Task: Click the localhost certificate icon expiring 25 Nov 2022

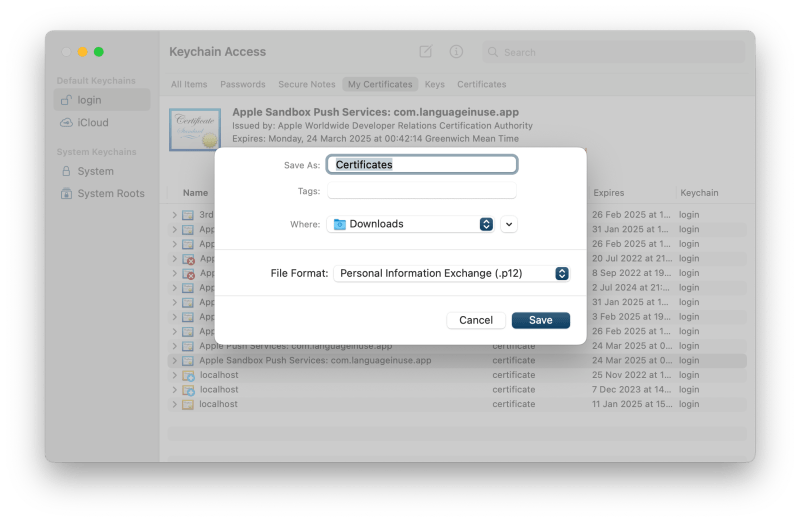Action: click(x=189, y=376)
